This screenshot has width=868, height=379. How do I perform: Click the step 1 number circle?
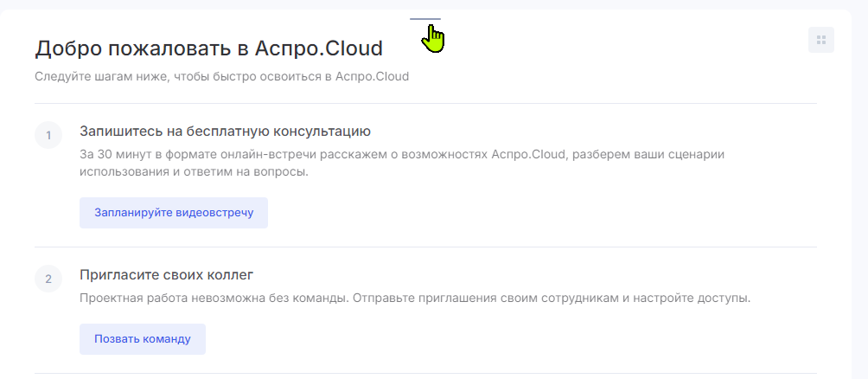coord(48,135)
